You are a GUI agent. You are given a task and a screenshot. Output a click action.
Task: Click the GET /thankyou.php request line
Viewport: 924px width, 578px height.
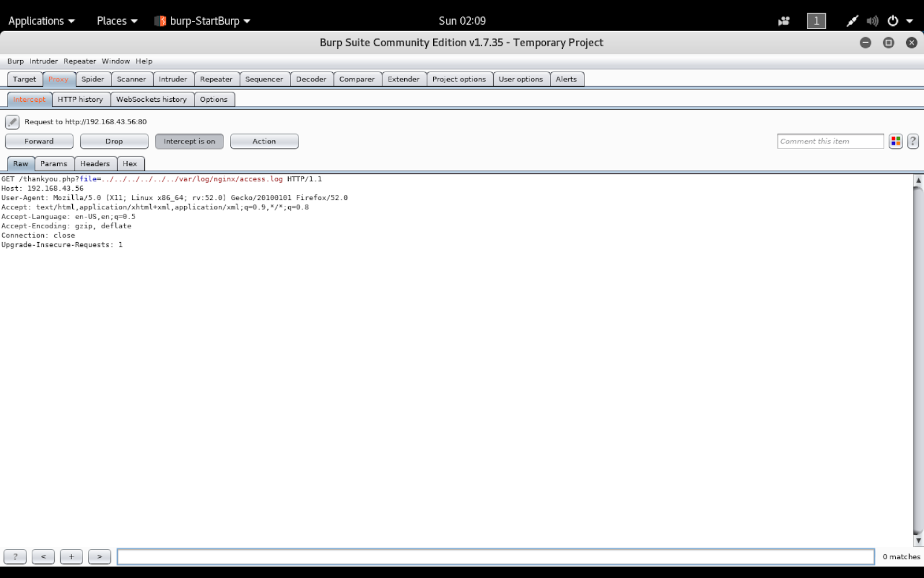click(162, 179)
